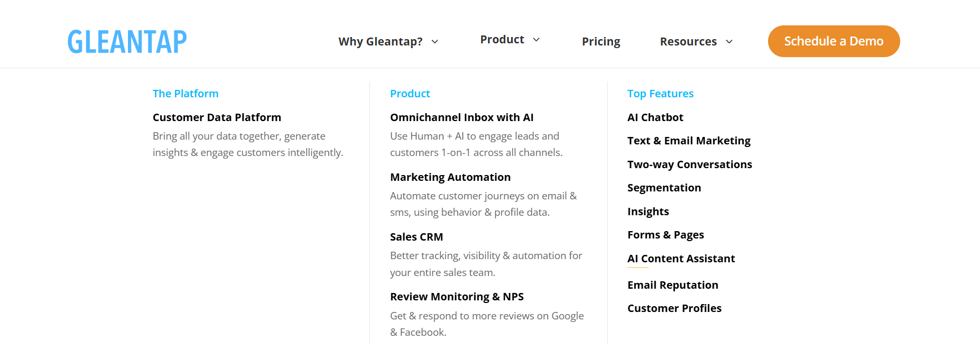980x358 pixels.
Task: Go to Marketing Automation page
Action: pyautogui.click(x=450, y=177)
